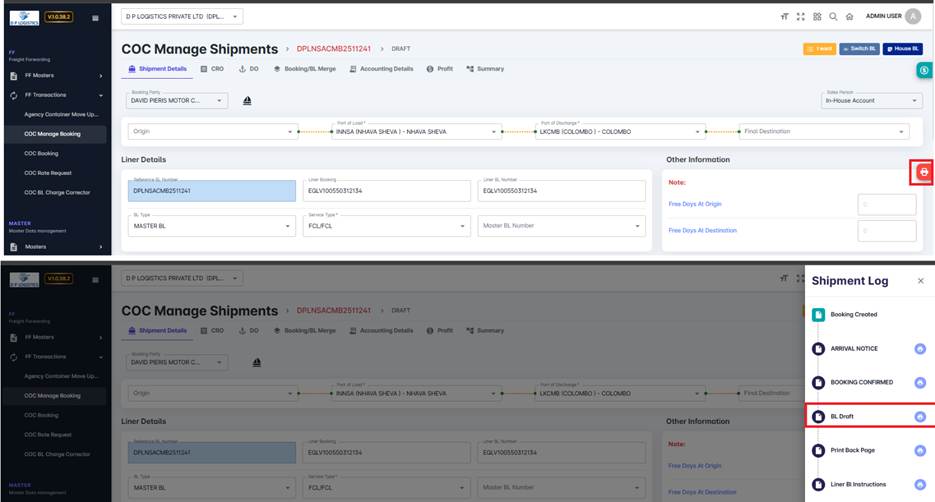Click the red-highlighted print icon beside Other Information
Viewport: 935px width, 502px height.
pos(923,173)
